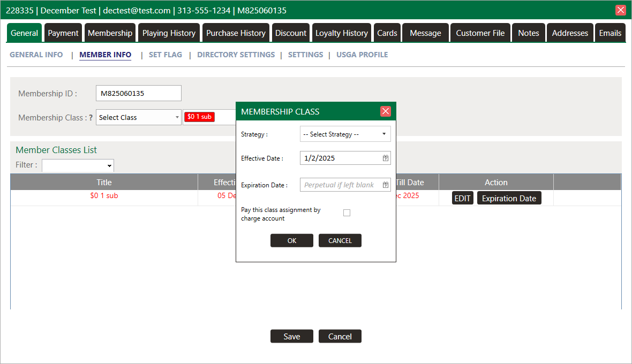The width and height of the screenshot is (632, 364).
Task: Close the customer window using red X
Action: (621, 10)
